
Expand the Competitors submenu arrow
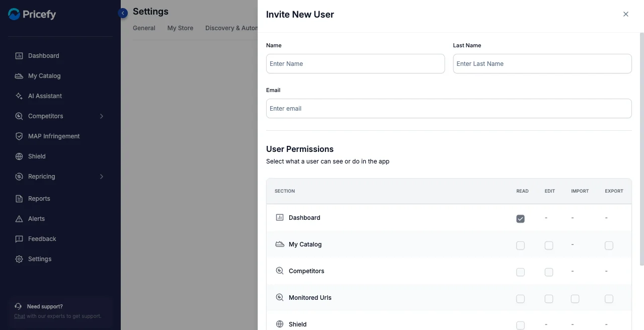(102, 116)
